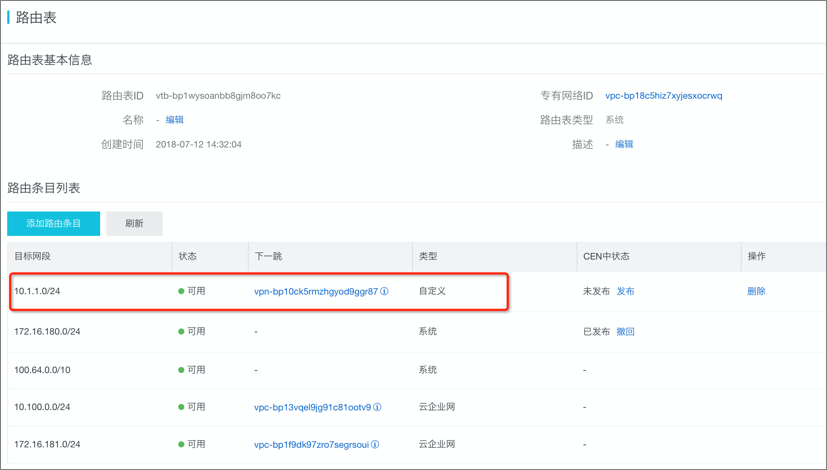
Task: Edit the route table description (描述 编辑)
Action: tap(624, 144)
